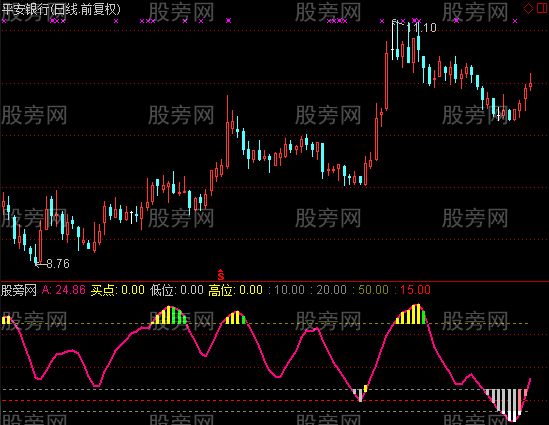549x425 pixels.
Task: Click the : 20.00 reference value
Action: [328, 290]
